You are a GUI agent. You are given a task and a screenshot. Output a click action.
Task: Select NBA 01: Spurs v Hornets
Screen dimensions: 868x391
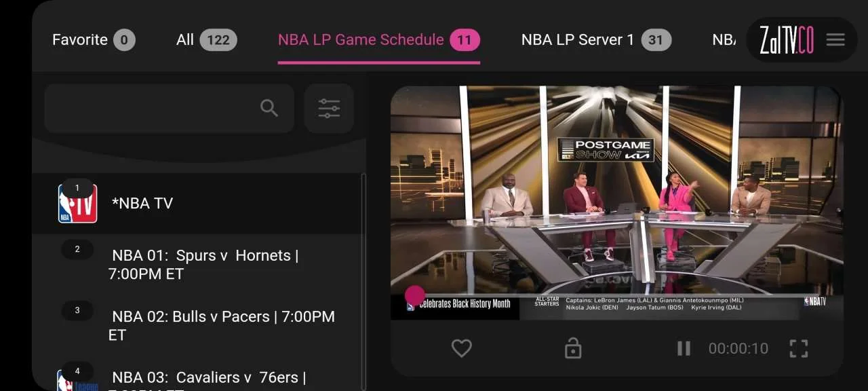197,265
